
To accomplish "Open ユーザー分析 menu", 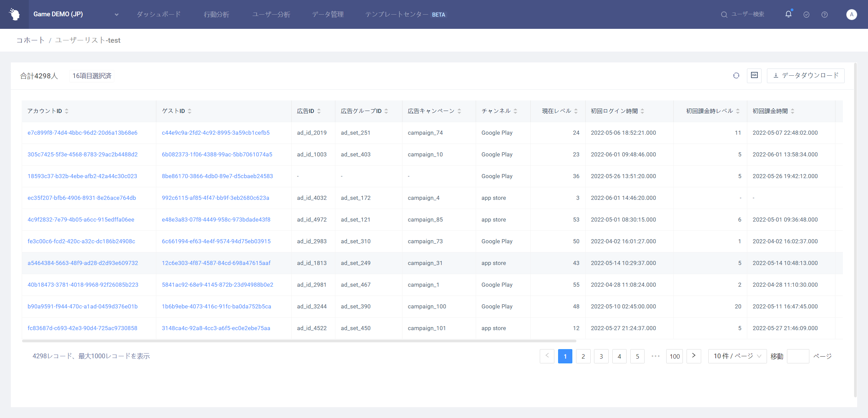I will coord(271,14).
